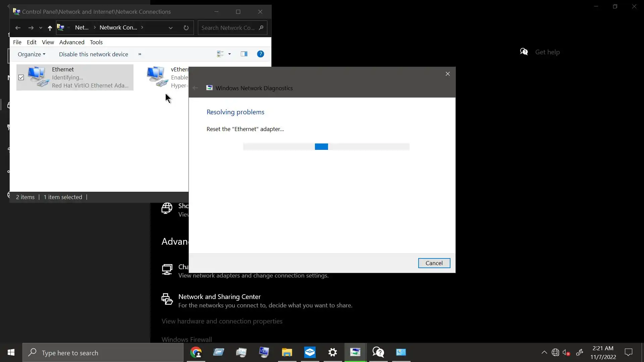Show more toolbar commands chevron
This screenshot has height=362, width=644.
[140, 54]
